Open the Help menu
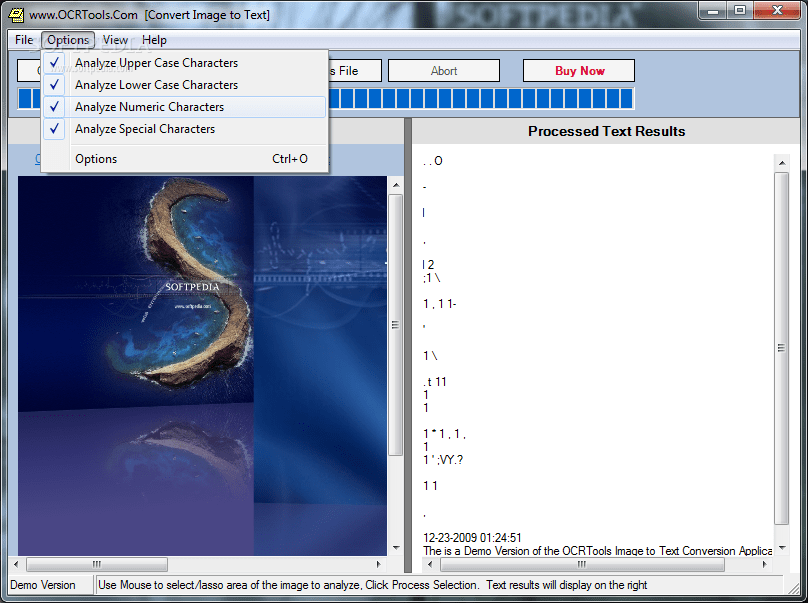The width and height of the screenshot is (808, 603). point(154,40)
